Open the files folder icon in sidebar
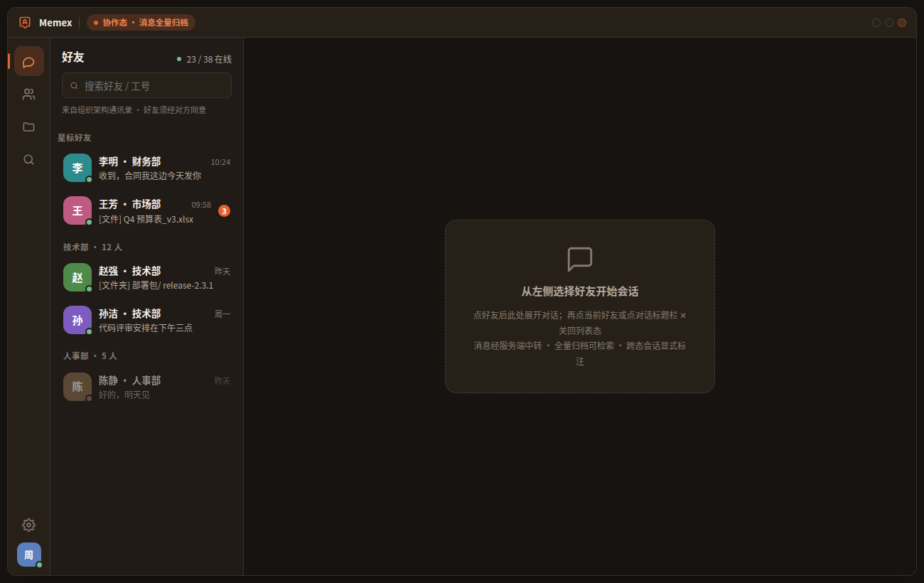This screenshot has width=924, height=583. coord(28,127)
